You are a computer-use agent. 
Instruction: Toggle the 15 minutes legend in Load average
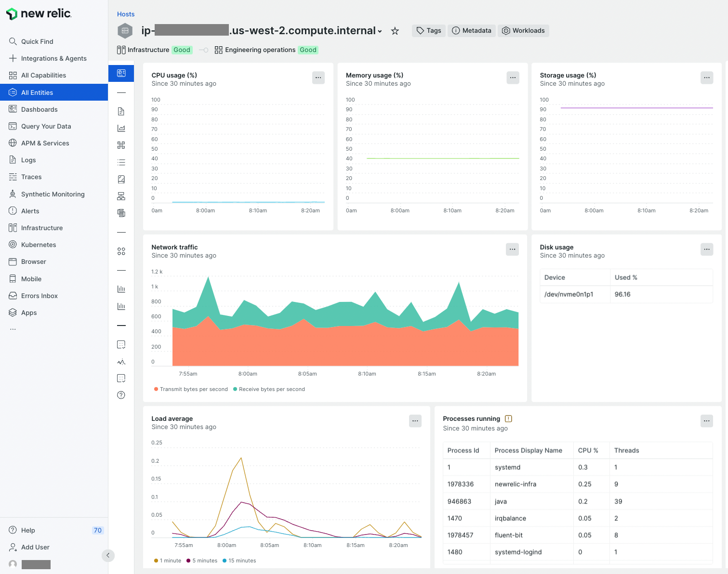[x=239, y=561]
